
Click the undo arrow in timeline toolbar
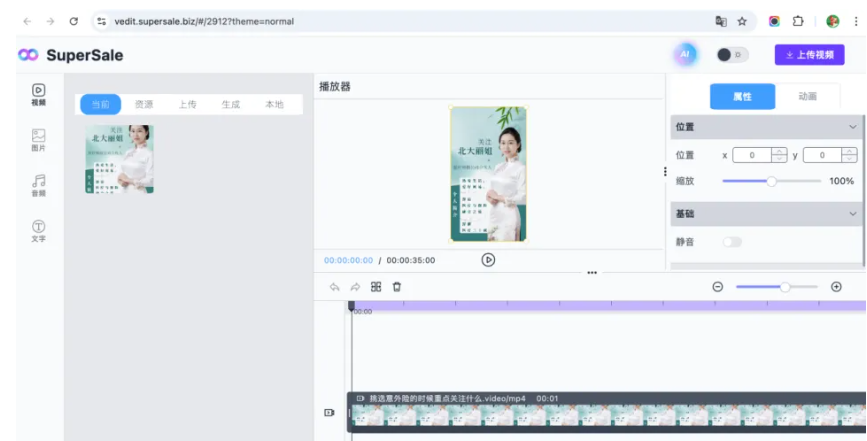[x=334, y=287]
